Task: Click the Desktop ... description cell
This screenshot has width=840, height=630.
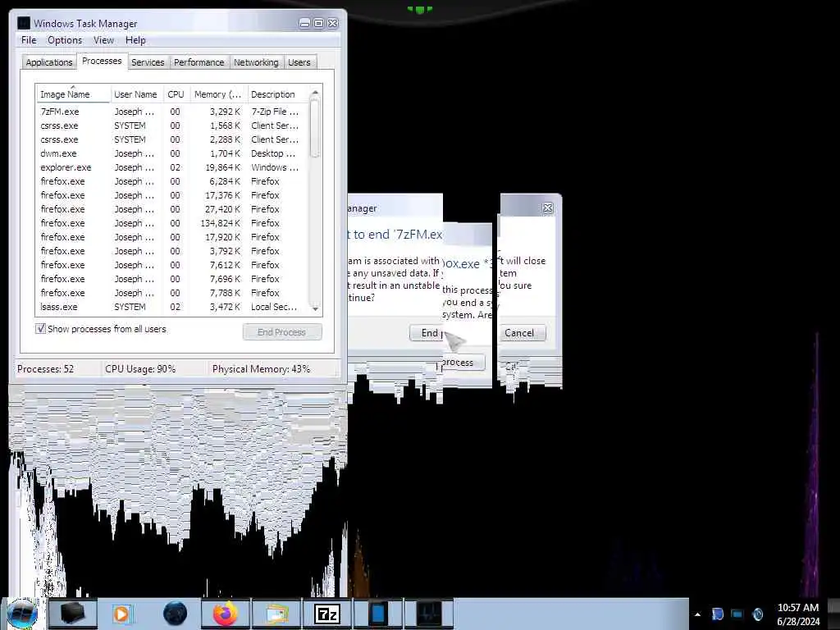Action: point(273,153)
